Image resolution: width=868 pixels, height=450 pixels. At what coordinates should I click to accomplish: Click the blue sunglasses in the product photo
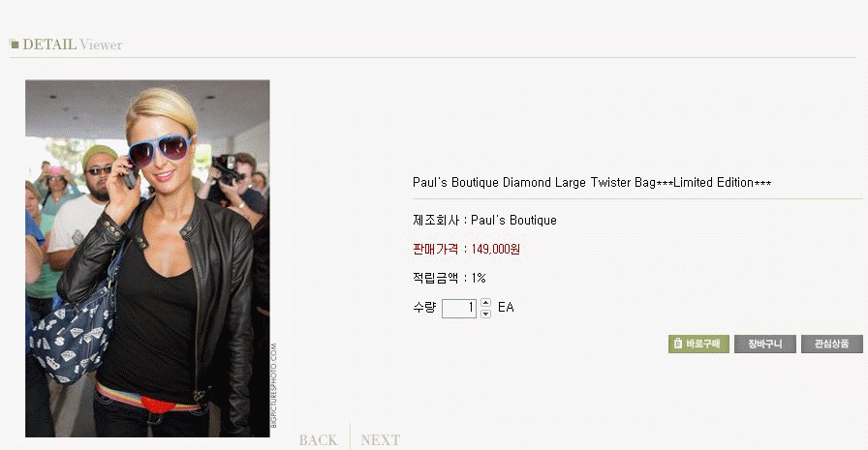pyautogui.click(x=160, y=149)
